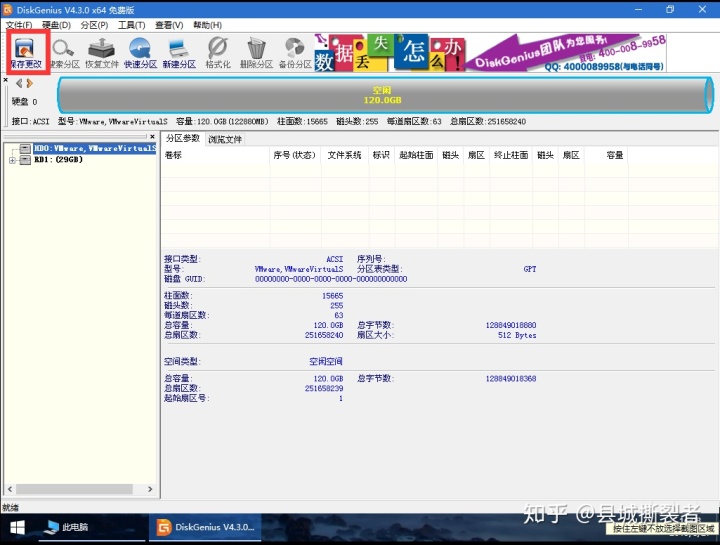This screenshot has height=545, width=720.
Task: Click the 128849018880 total bytes value
Action: pos(511,325)
